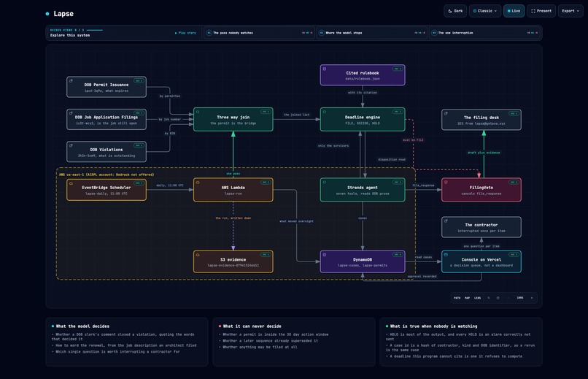Click the 'draft plus evidence' edge label

pos(484,153)
